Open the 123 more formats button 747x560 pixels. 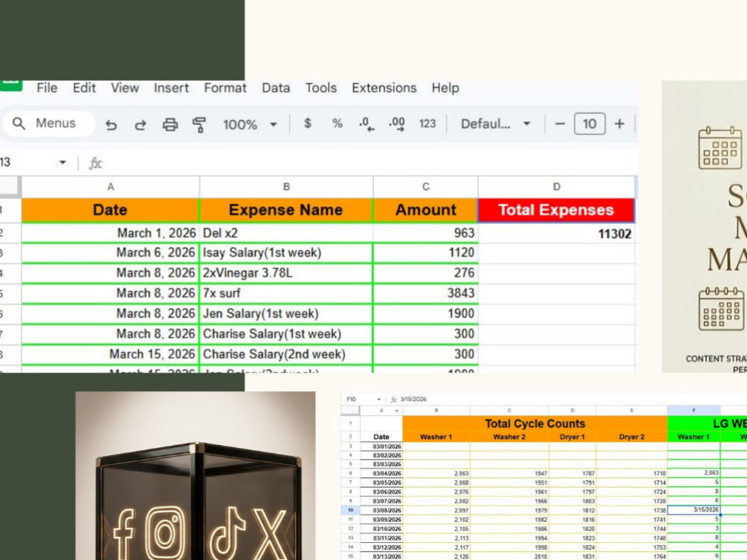[427, 124]
